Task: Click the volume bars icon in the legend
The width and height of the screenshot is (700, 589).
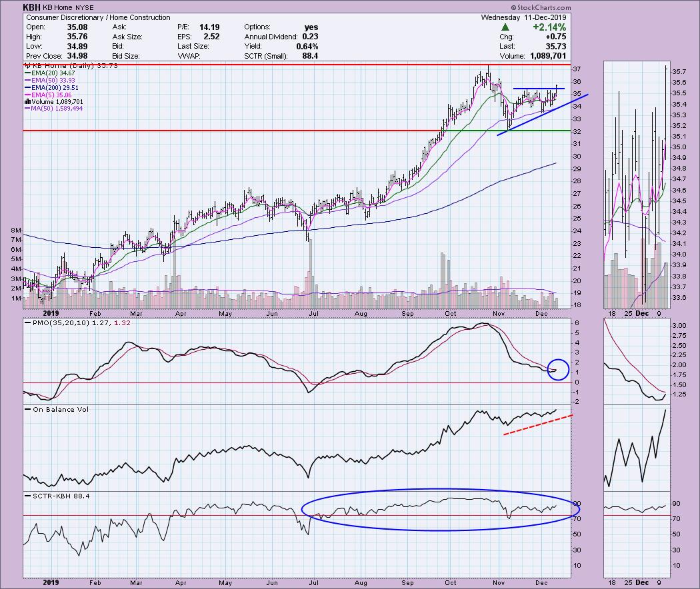Action: (27, 102)
